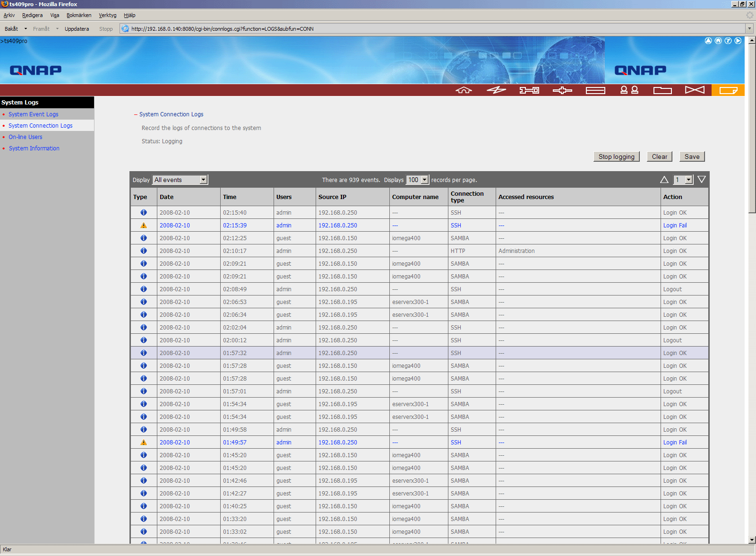Click the round up-arrow icon in the banner
Viewport: 756px width, 556px height.
click(708, 41)
